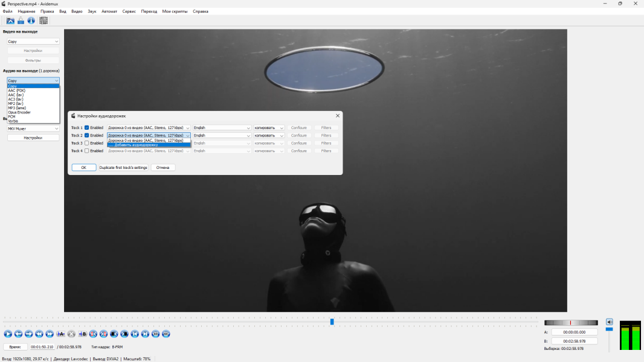Image resolution: width=644 pixels, height=362 pixels.
Task: Enable Track 4 checkbox
Action: coord(86,151)
